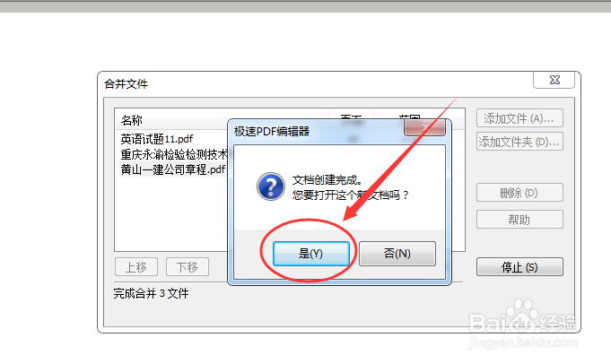Viewport: 611px width, 364px height.
Task: Click the blue question mark icon
Action: click(271, 186)
